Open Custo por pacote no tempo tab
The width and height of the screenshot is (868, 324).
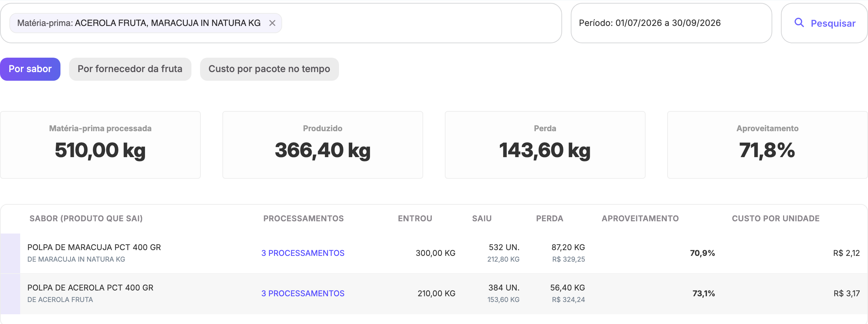269,69
